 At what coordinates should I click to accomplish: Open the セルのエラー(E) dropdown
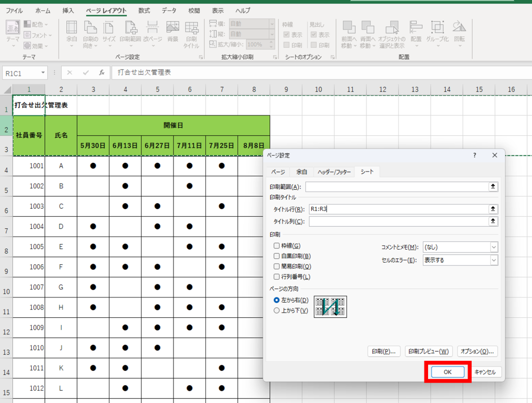click(x=460, y=260)
